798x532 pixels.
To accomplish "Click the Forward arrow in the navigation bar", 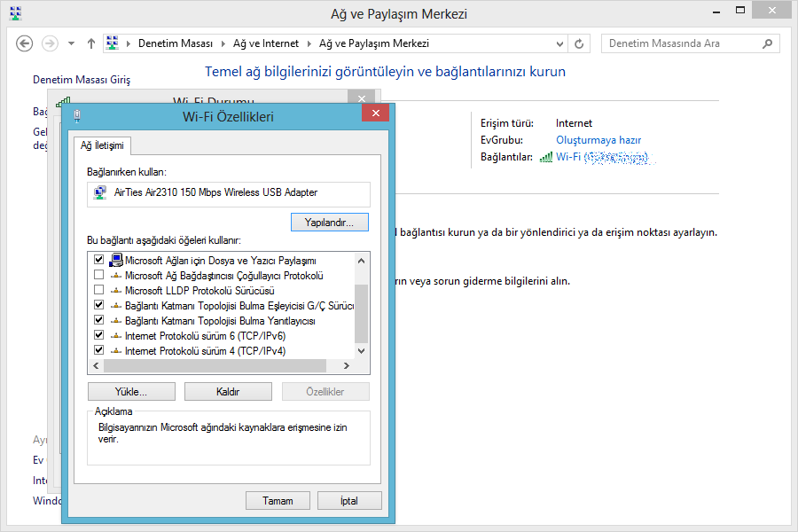I will tap(50, 43).
